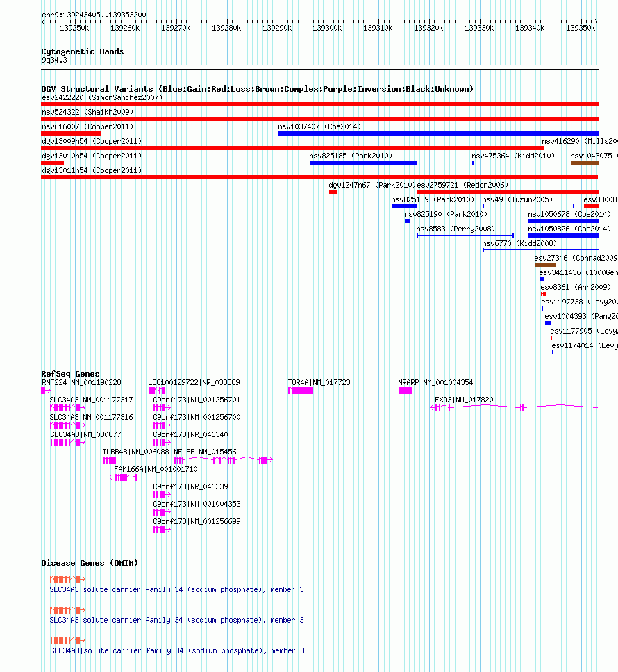
Task: Click the esv2422220 (SimonSanchez2007) red loss bar
Action: (x=319, y=104)
